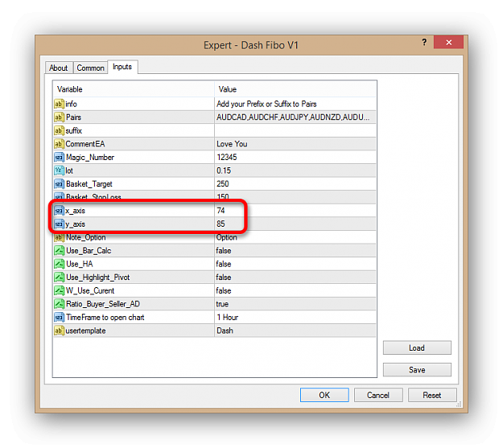Edit CommentEA value Love You
503x448 pixels.
point(295,144)
